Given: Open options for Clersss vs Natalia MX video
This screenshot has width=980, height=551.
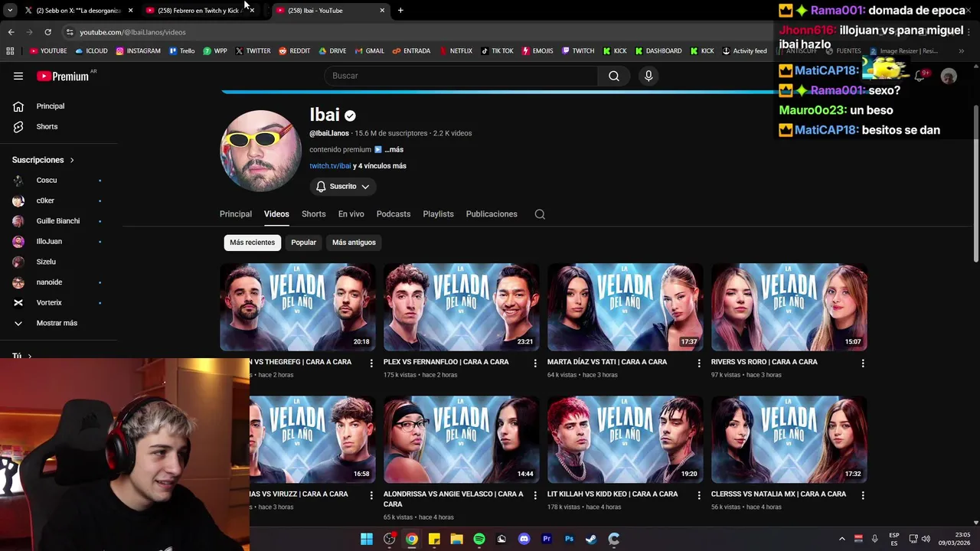Looking at the screenshot, I should 863,495.
